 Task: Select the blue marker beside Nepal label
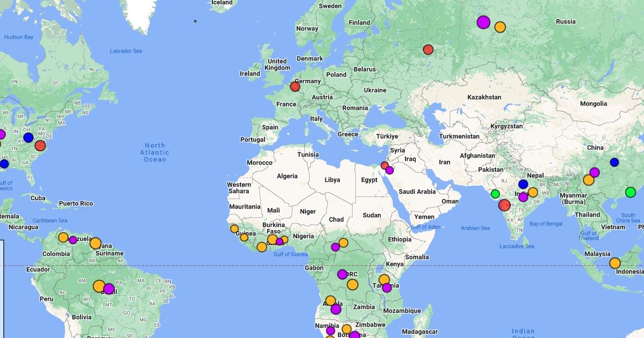[523, 184]
